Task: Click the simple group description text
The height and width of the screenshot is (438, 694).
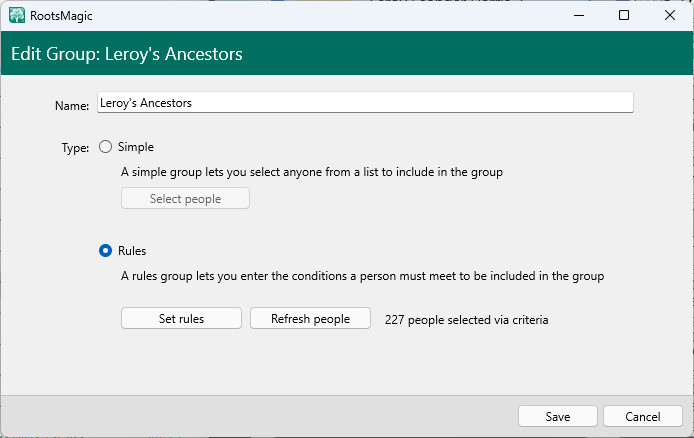Action: (x=312, y=172)
